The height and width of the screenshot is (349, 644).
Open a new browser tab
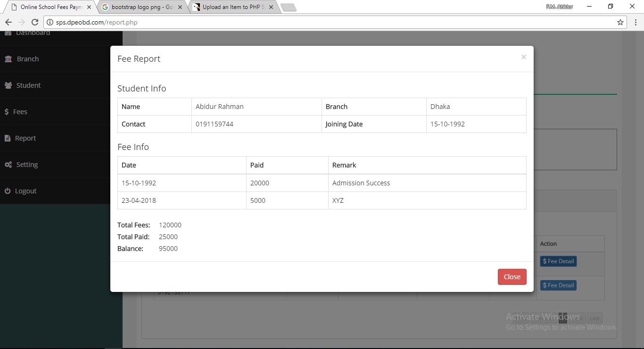(289, 7)
